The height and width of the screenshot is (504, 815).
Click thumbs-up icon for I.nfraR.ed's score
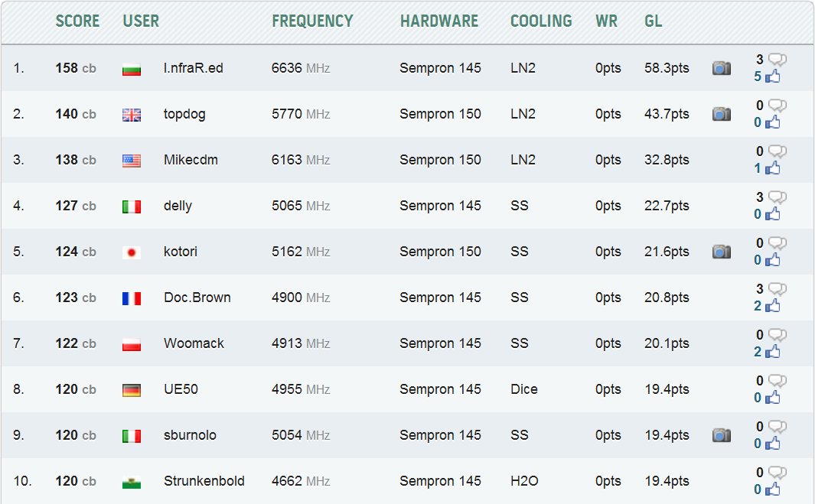coord(772,76)
